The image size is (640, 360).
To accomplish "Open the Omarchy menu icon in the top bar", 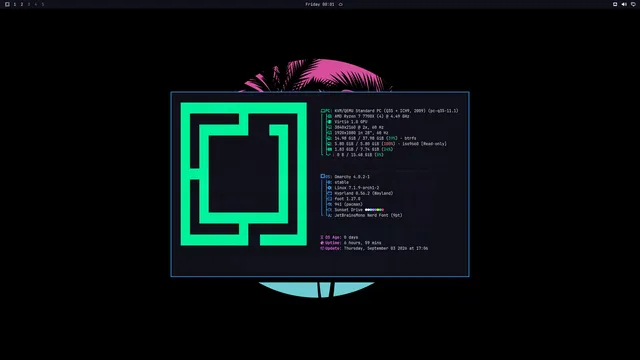I will [7, 4].
